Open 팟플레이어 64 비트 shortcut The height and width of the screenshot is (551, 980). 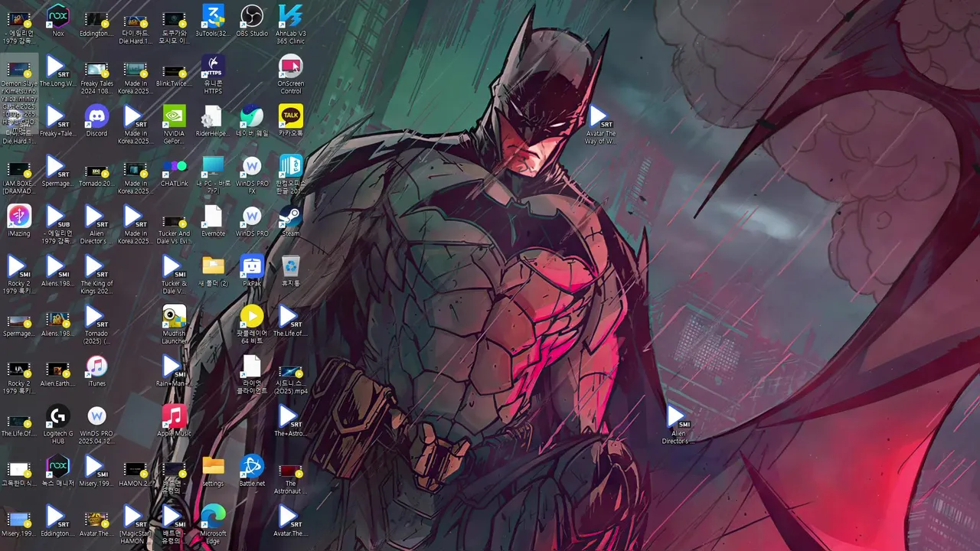(x=252, y=324)
